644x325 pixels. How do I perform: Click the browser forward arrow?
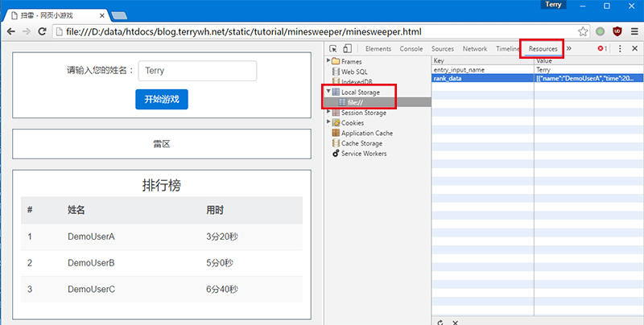[x=27, y=31]
